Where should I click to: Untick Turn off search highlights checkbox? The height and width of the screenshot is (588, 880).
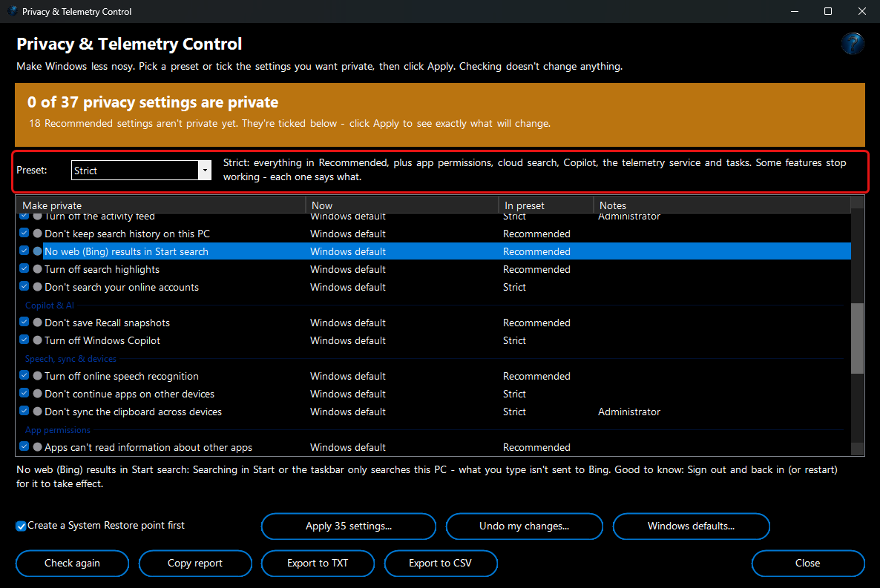pos(24,268)
